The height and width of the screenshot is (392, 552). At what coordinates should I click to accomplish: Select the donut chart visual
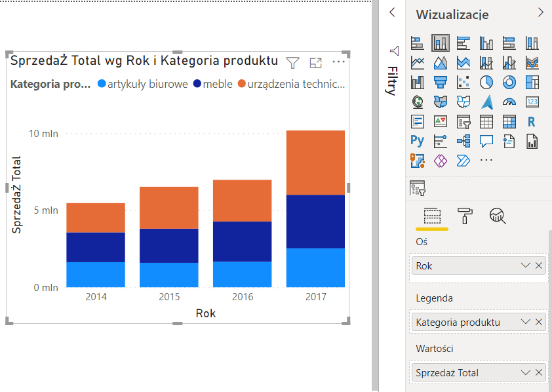tap(509, 83)
